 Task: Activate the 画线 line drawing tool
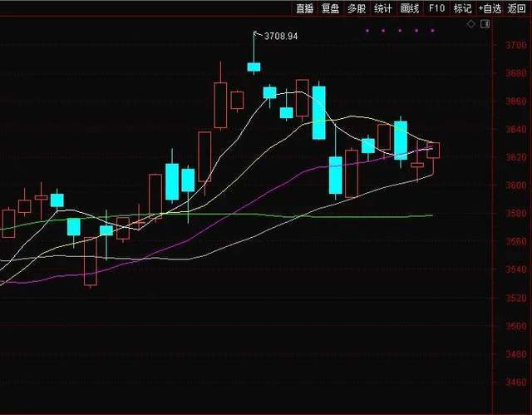click(409, 8)
